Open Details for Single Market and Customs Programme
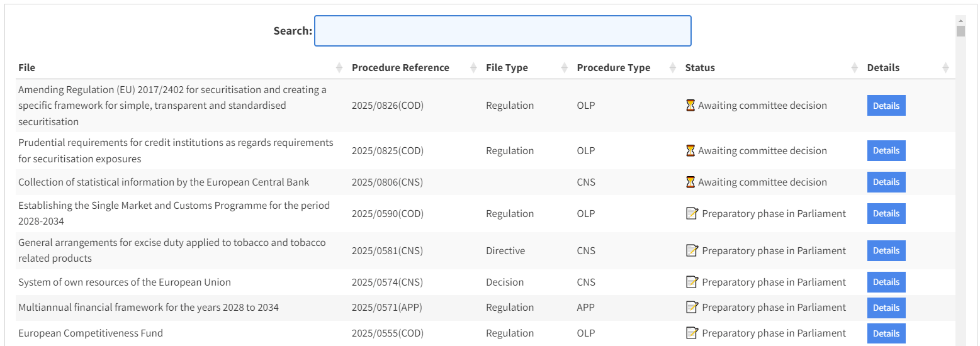This screenshot has height=346, width=980. [886, 214]
